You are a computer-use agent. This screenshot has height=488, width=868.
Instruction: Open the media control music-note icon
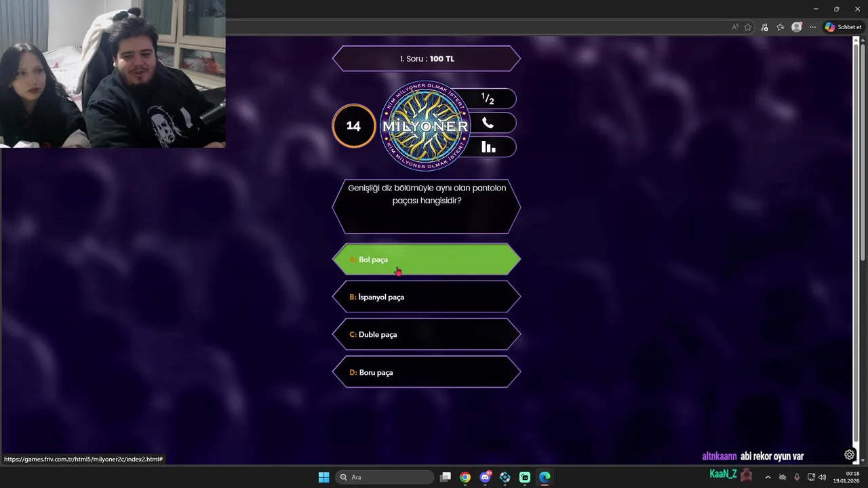coord(765,27)
